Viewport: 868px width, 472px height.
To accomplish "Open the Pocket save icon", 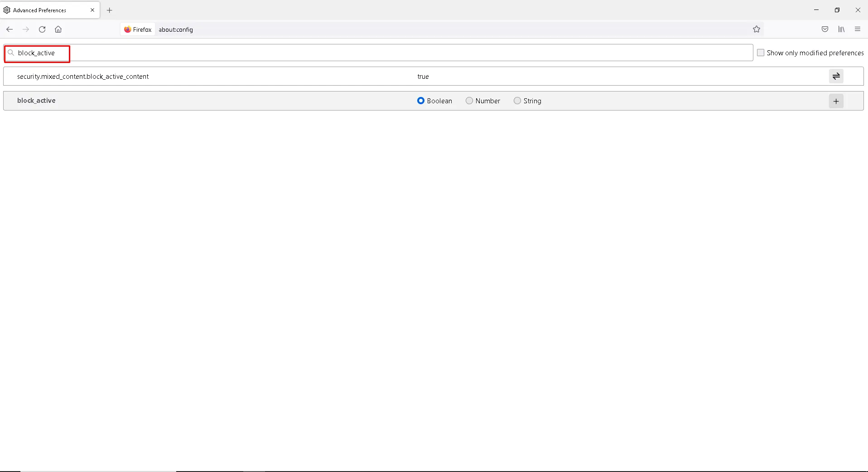I will pos(825,29).
